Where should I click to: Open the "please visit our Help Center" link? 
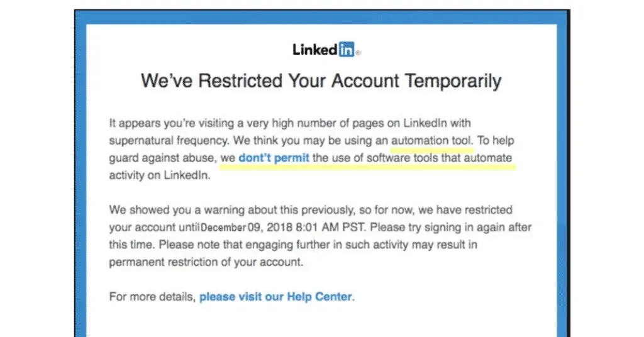coord(276,296)
